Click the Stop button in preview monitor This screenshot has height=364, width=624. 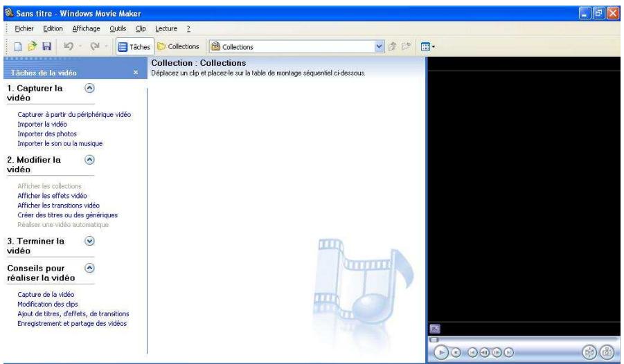coord(456,352)
